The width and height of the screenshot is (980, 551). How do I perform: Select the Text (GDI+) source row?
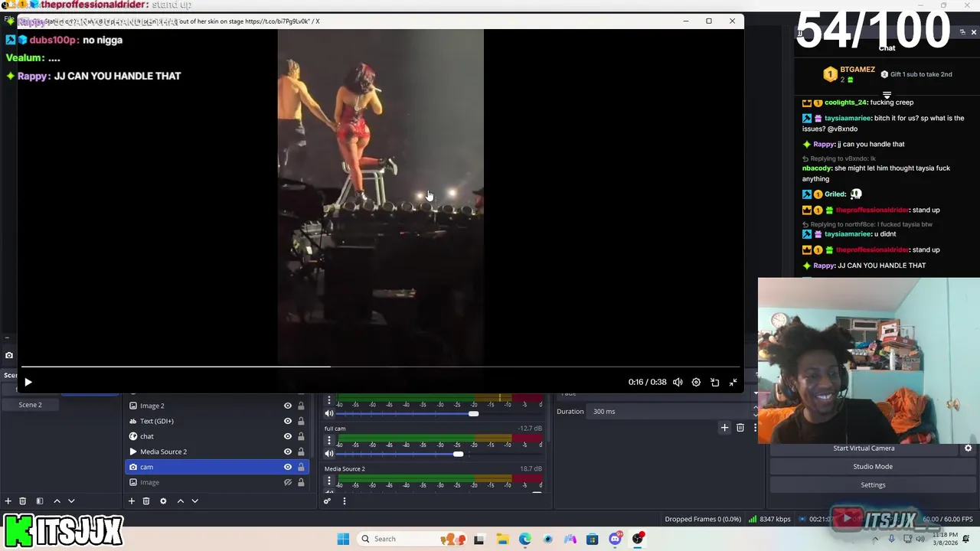pyautogui.click(x=217, y=421)
